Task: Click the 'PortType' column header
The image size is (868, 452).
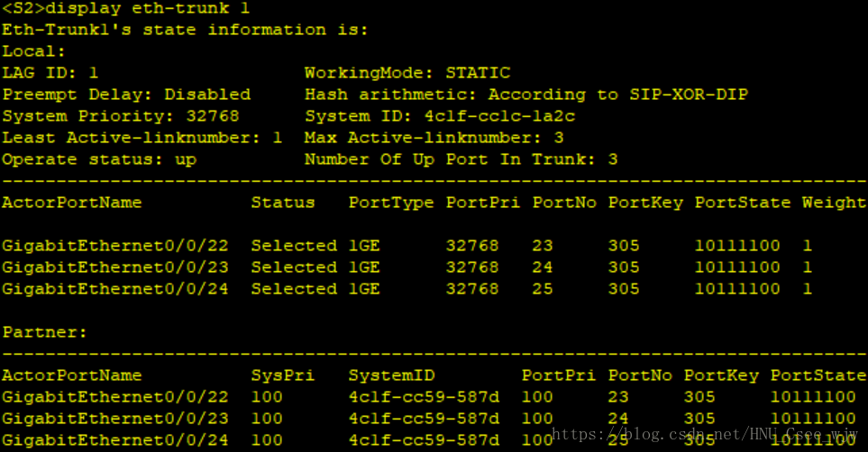Action: tap(390, 203)
